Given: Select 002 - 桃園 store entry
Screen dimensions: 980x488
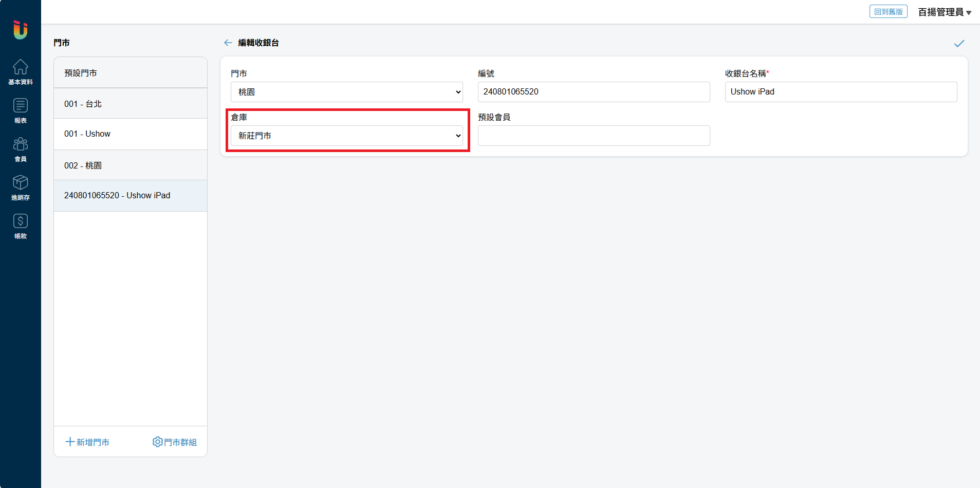Looking at the screenshot, I should (x=131, y=165).
